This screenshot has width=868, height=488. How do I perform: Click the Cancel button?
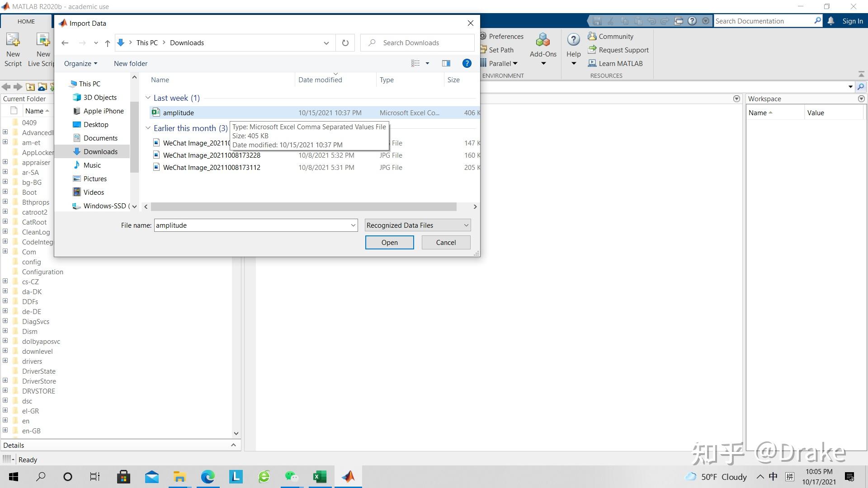[x=446, y=242]
